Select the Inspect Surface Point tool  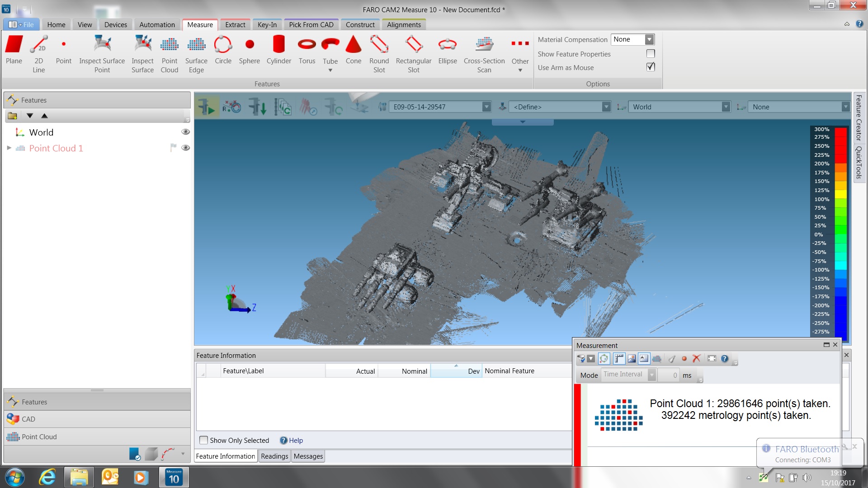[x=102, y=54]
